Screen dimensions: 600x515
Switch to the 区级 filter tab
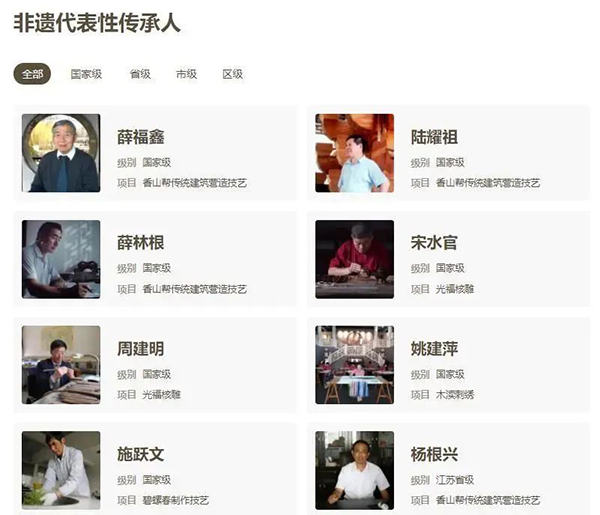233,74
